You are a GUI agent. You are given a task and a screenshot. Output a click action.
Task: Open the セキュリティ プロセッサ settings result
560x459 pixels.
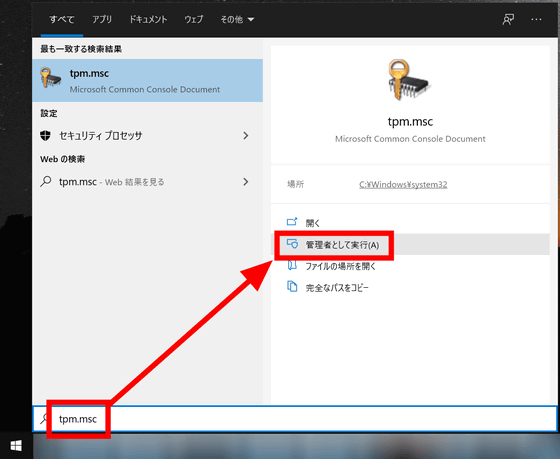(x=148, y=136)
